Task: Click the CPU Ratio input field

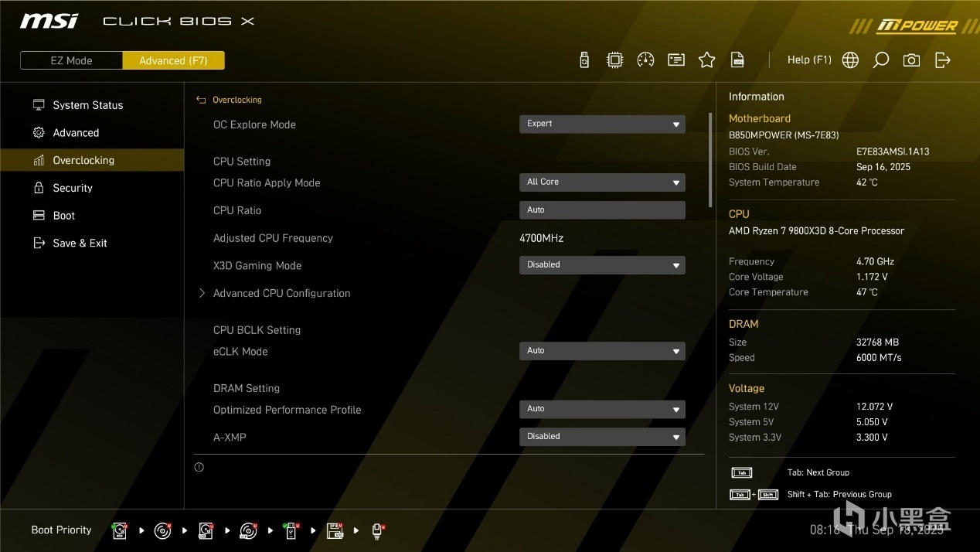Action: pos(602,210)
